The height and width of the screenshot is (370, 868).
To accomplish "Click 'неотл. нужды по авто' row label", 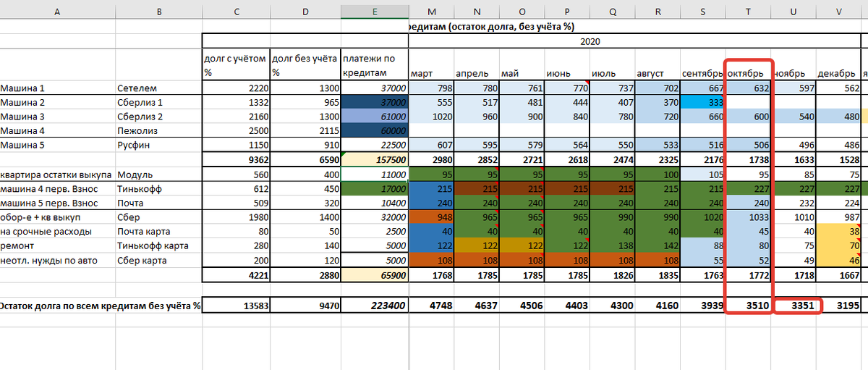I will 58,261.
